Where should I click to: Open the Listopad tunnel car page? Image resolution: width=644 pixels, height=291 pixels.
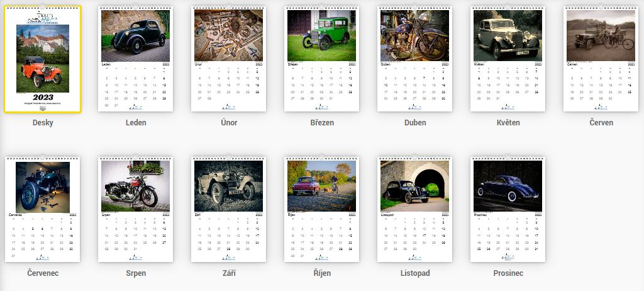[x=414, y=210]
